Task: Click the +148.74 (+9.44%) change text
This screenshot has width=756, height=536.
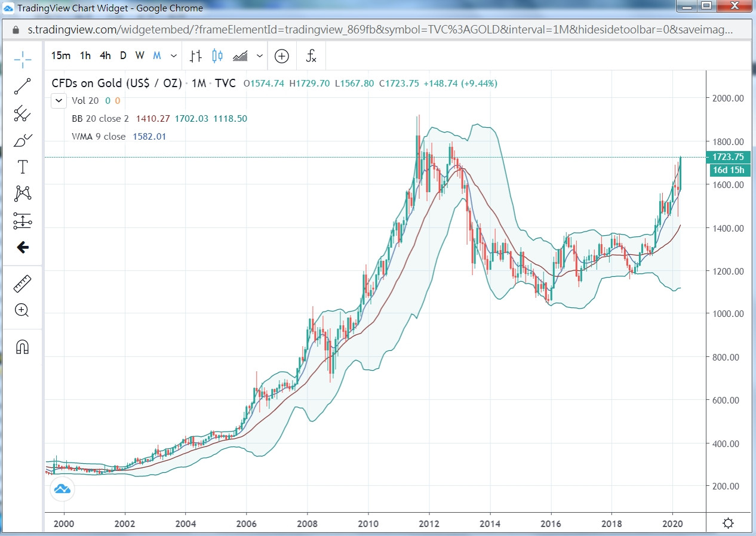Action: point(460,84)
